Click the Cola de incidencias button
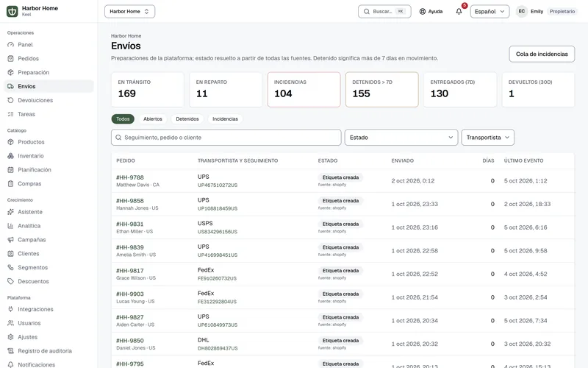Image resolution: width=588 pixels, height=368 pixels. click(542, 54)
